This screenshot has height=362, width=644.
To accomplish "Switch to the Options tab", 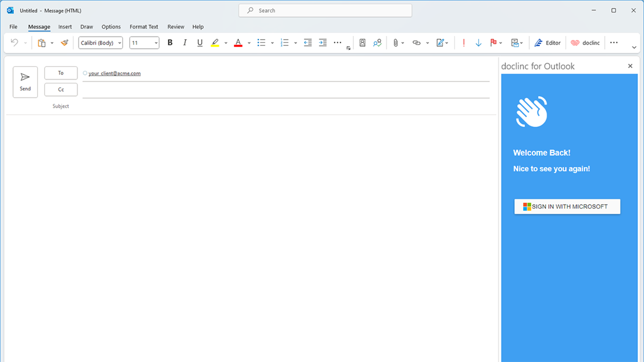I will coord(111,27).
